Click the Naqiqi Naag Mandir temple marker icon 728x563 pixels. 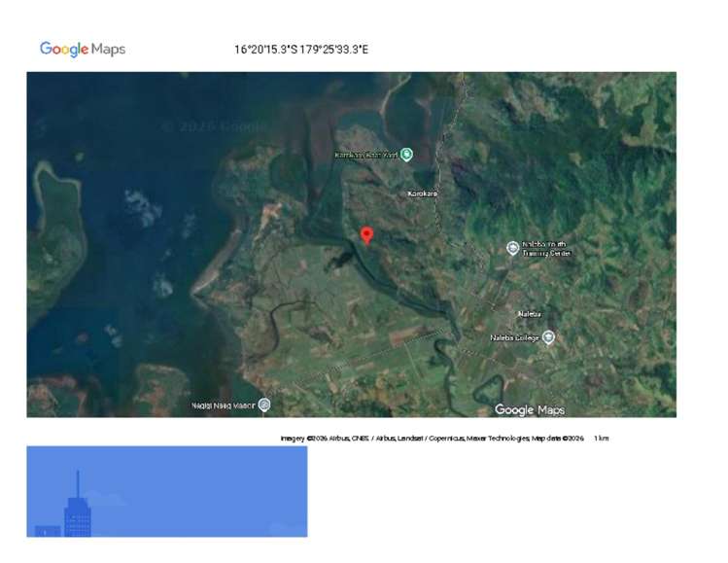point(264,405)
